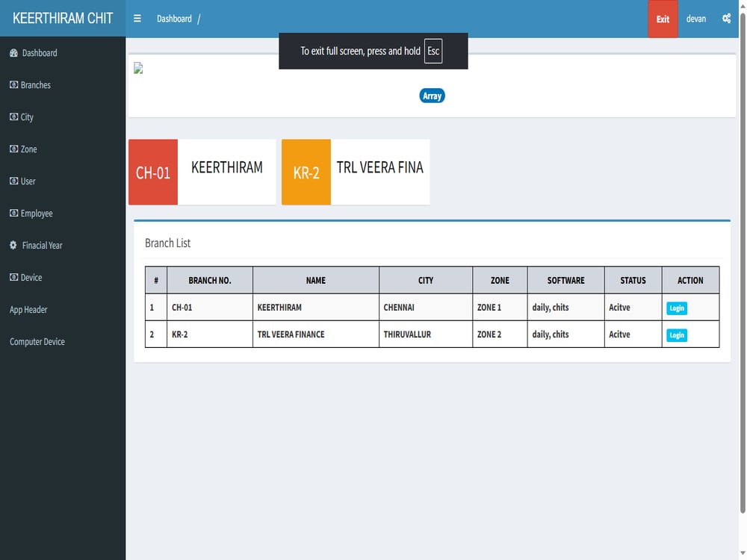Click the devan user name
Image resolution: width=747 pixels, height=560 pixels.
tap(695, 19)
